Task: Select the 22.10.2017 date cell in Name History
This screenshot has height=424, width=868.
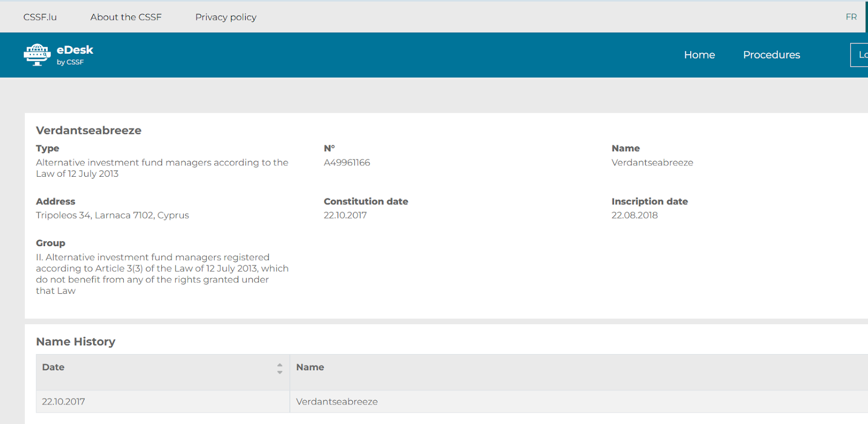Action: coord(63,402)
